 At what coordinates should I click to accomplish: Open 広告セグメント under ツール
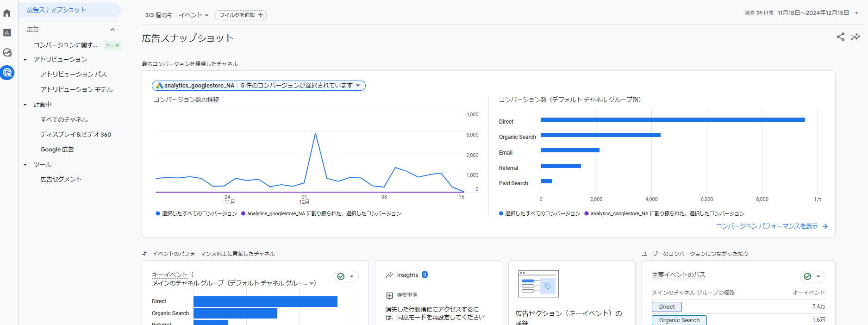(x=61, y=179)
